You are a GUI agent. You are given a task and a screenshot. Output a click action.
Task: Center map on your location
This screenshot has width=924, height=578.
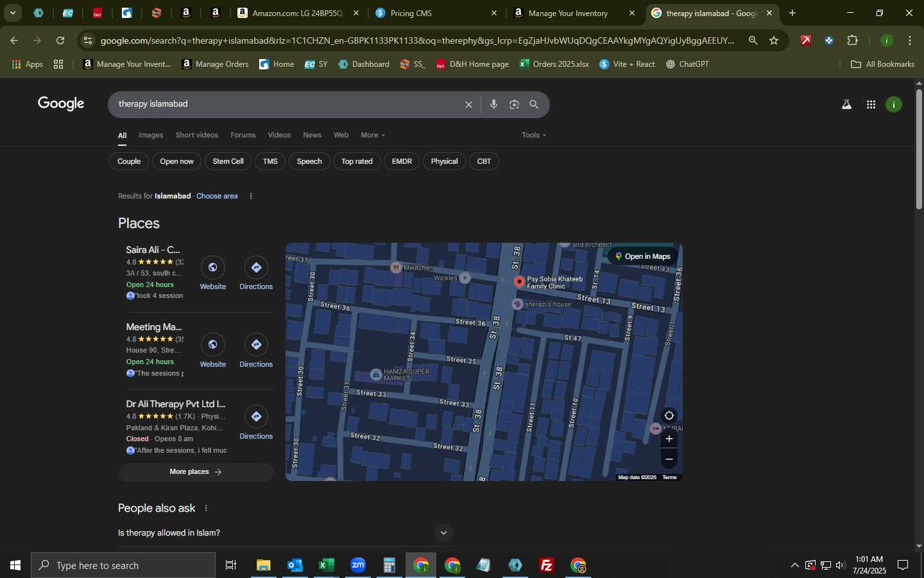coord(669,416)
